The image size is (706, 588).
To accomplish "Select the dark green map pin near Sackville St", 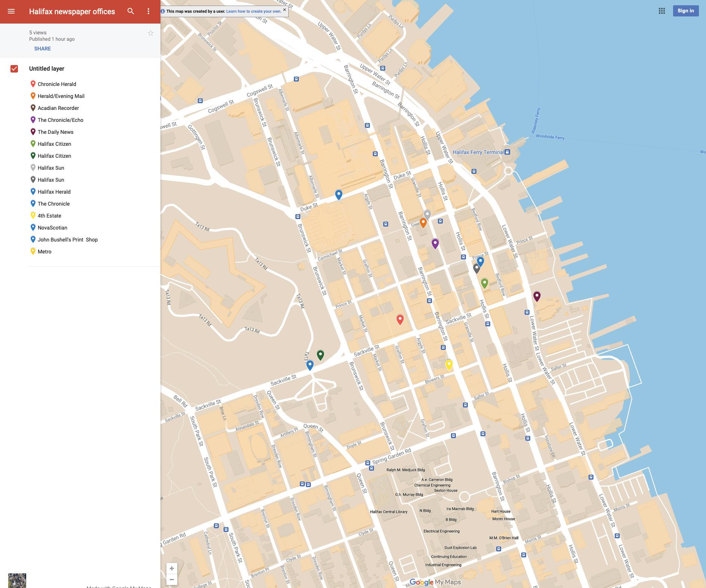I will coord(320,355).
